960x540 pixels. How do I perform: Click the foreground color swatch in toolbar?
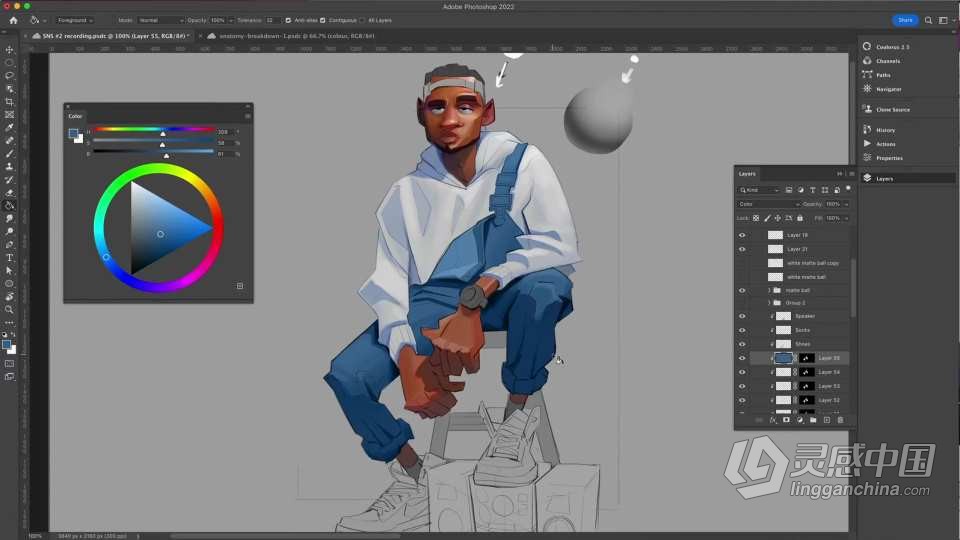(6, 345)
